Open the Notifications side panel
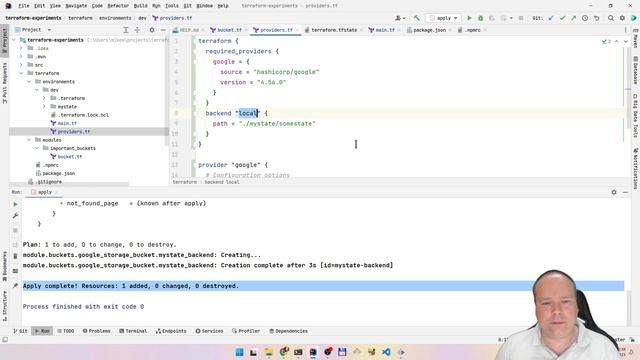Viewport: 640px width, 360px height. 636,168
